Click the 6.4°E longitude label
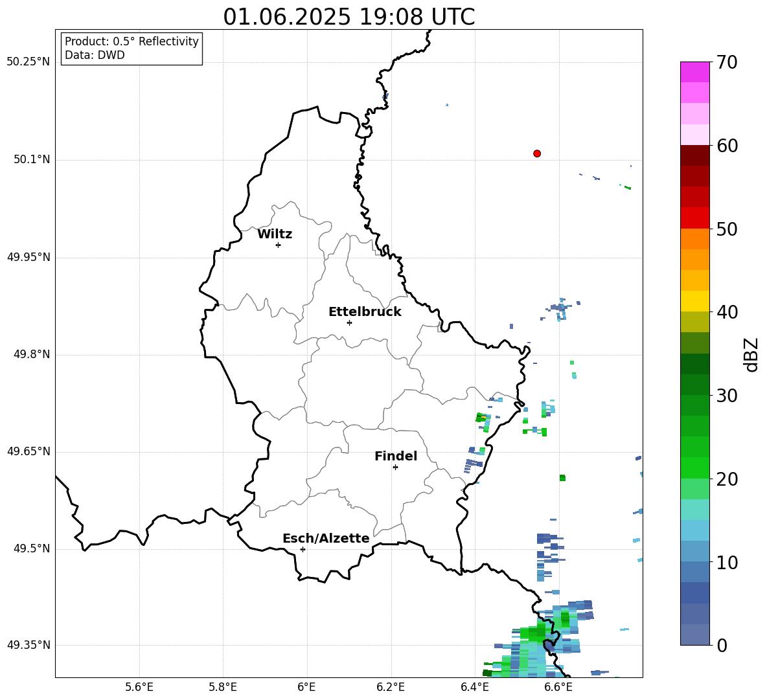This screenshot has width=767, height=700. [x=475, y=687]
